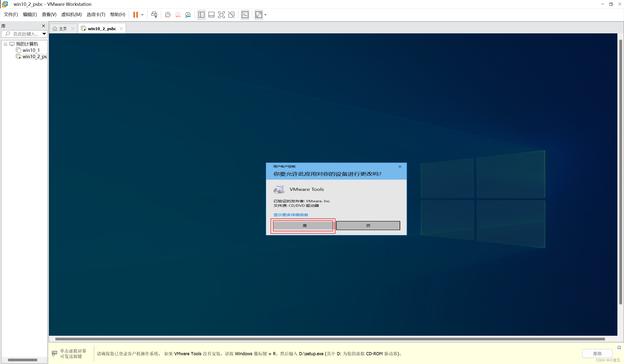
Task: Select the send Ctrl+Alt+Del icon
Action: [154, 15]
